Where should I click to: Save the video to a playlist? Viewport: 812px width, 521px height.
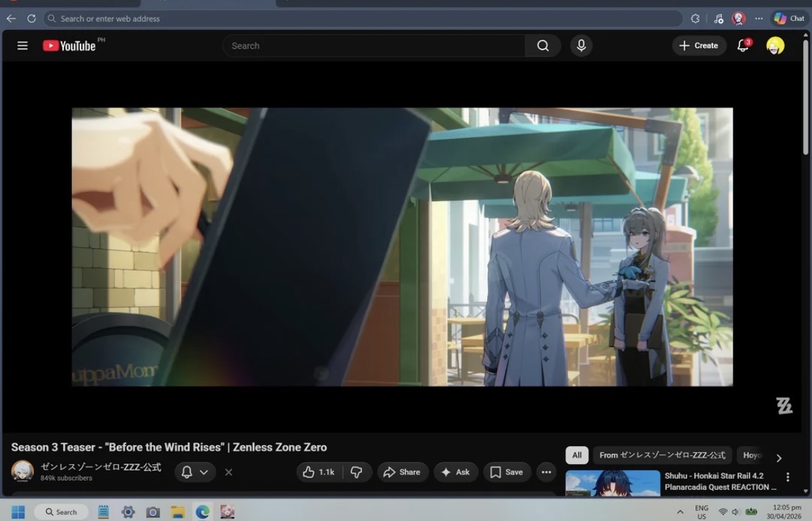click(x=507, y=472)
